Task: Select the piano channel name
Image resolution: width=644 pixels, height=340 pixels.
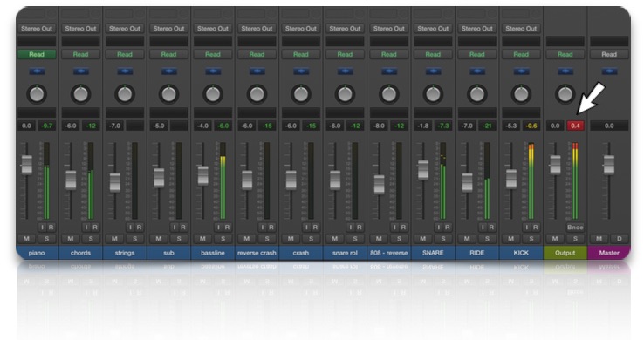Action: [x=37, y=253]
